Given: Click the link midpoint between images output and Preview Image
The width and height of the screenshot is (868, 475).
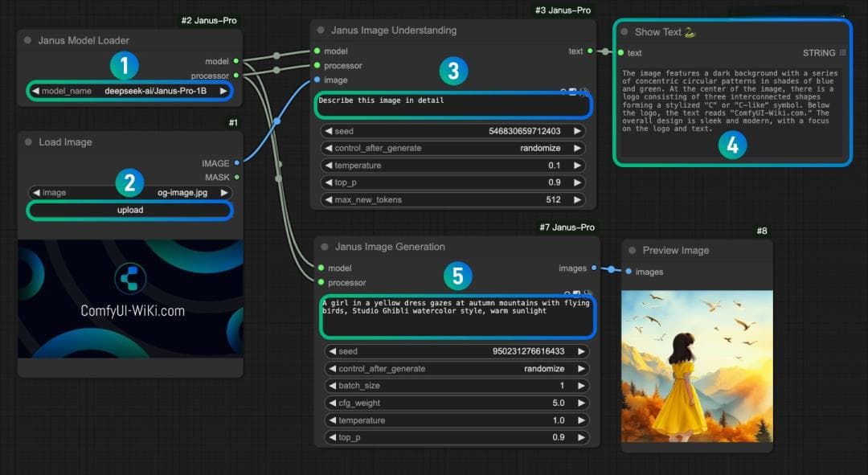Looking at the screenshot, I should tap(611, 269).
